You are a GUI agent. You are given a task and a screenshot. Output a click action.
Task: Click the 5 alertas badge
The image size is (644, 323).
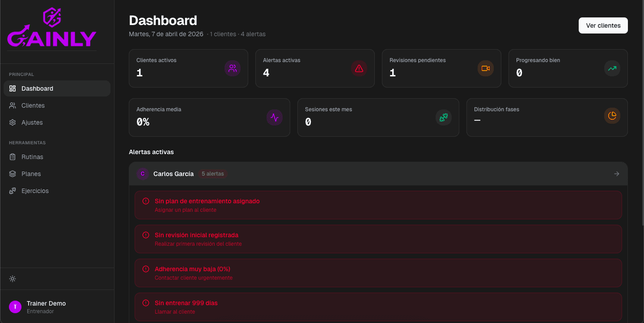pyautogui.click(x=212, y=174)
